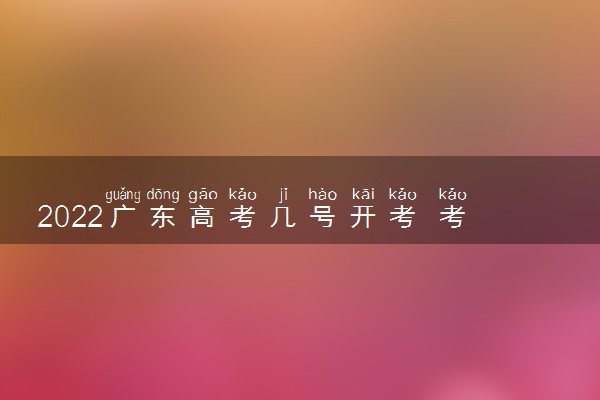Click the character 号 in the title
The height and width of the screenshot is (400, 600).
coord(323,217)
